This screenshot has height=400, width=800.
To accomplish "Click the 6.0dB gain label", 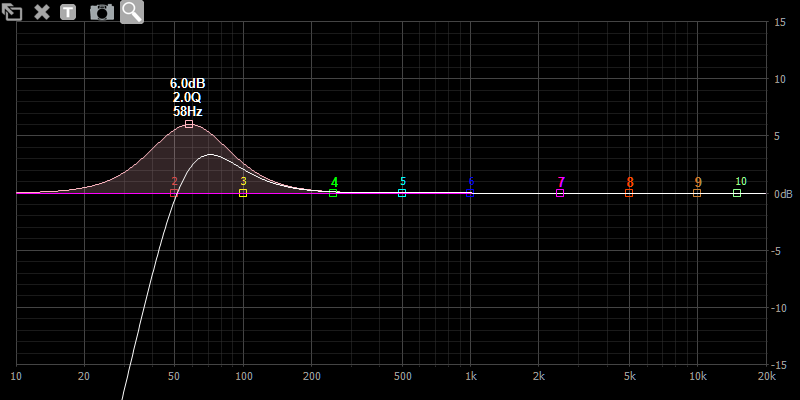I will 188,83.
